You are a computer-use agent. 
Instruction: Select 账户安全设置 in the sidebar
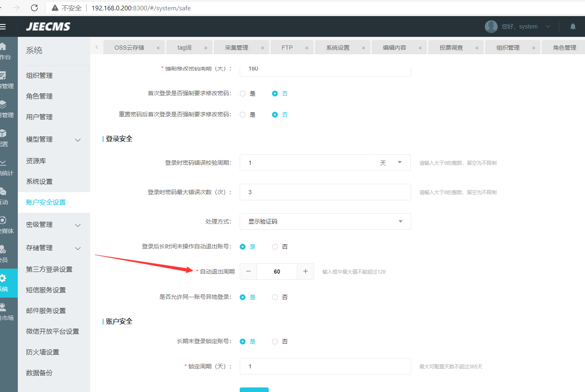(x=54, y=202)
